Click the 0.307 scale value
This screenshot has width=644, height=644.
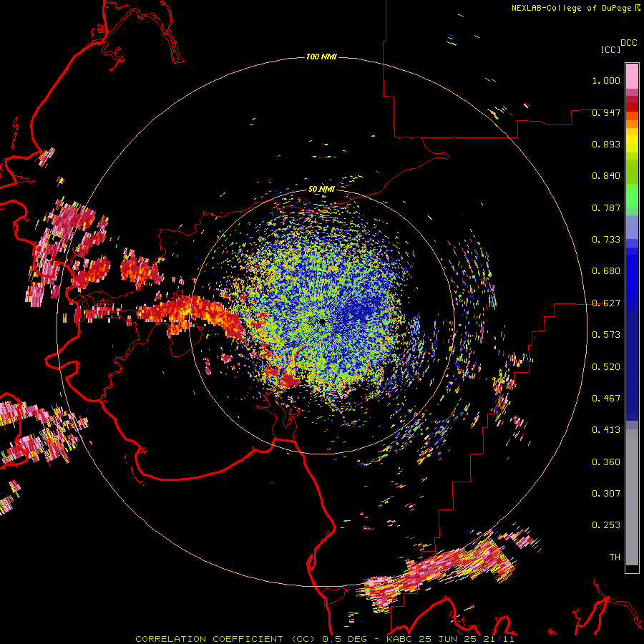point(606,494)
